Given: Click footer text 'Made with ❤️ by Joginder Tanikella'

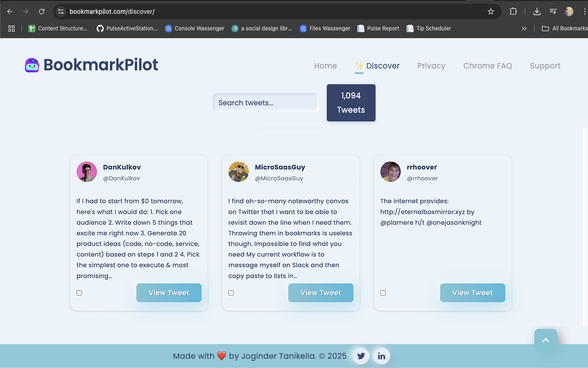Looking at the screenshot, I should click(x=244, y=356).
